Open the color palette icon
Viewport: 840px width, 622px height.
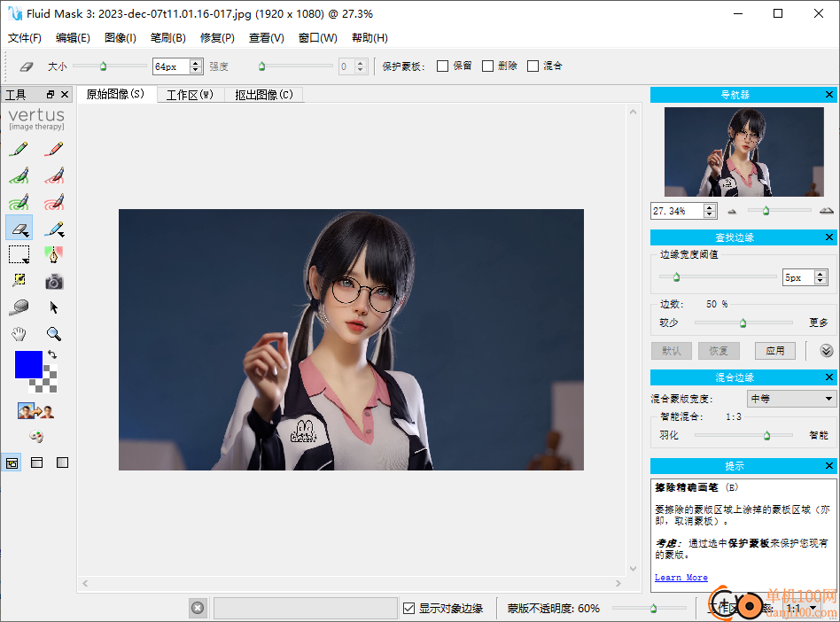(36, 437)
